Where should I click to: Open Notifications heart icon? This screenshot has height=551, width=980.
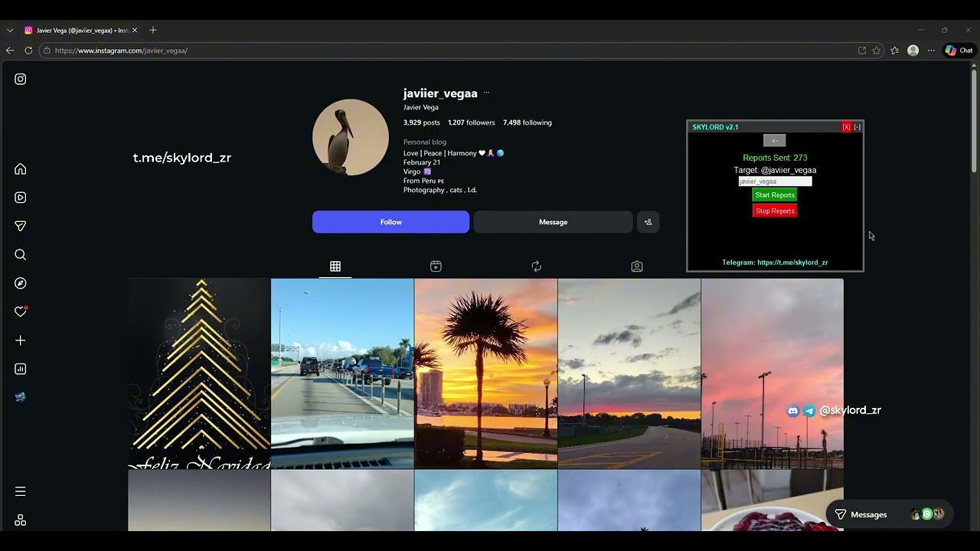(21, 311)
